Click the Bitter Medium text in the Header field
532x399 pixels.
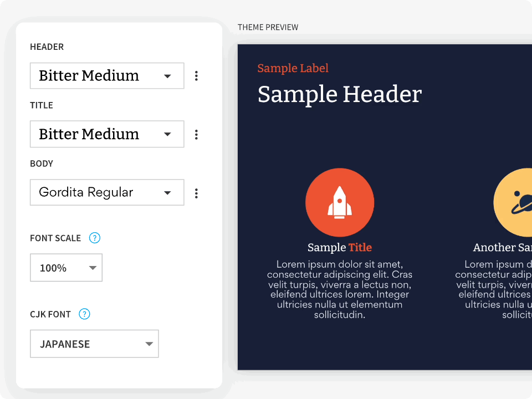[89, 75]
